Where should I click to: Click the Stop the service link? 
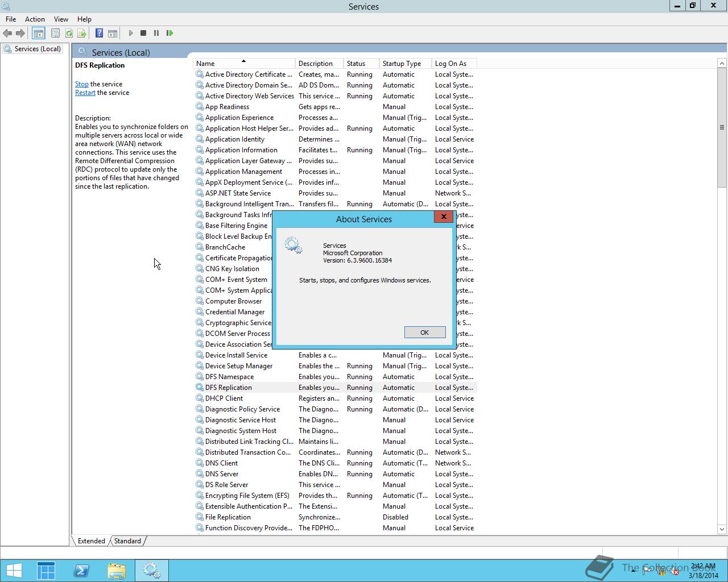pyautogui.click(x=82, y=84)
